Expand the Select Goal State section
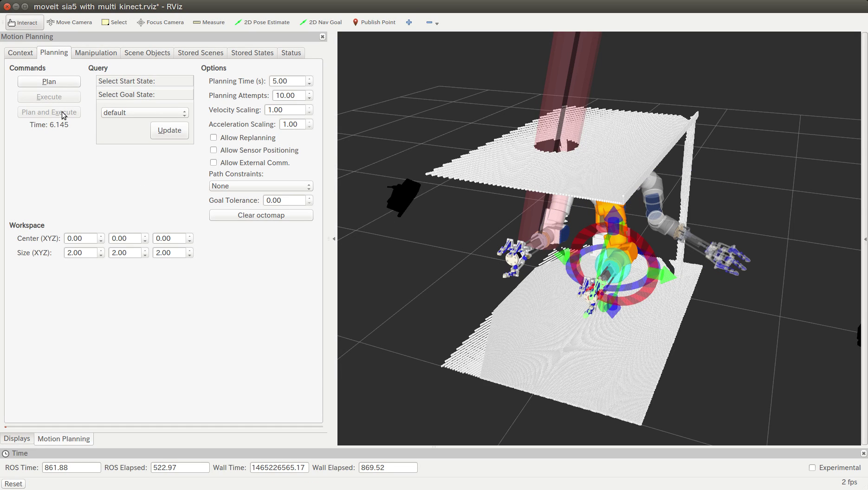Screen dimensions: 868x490 click(145, 95)
